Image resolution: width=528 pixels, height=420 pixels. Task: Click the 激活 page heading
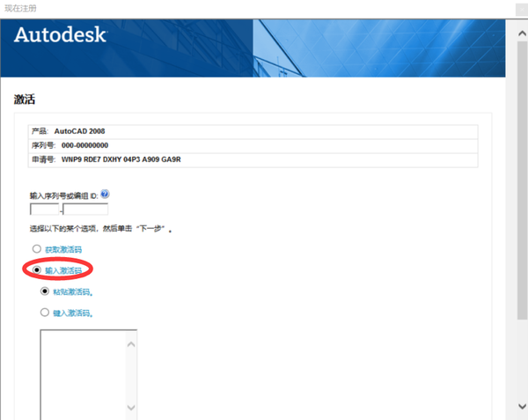coord(25,99)
